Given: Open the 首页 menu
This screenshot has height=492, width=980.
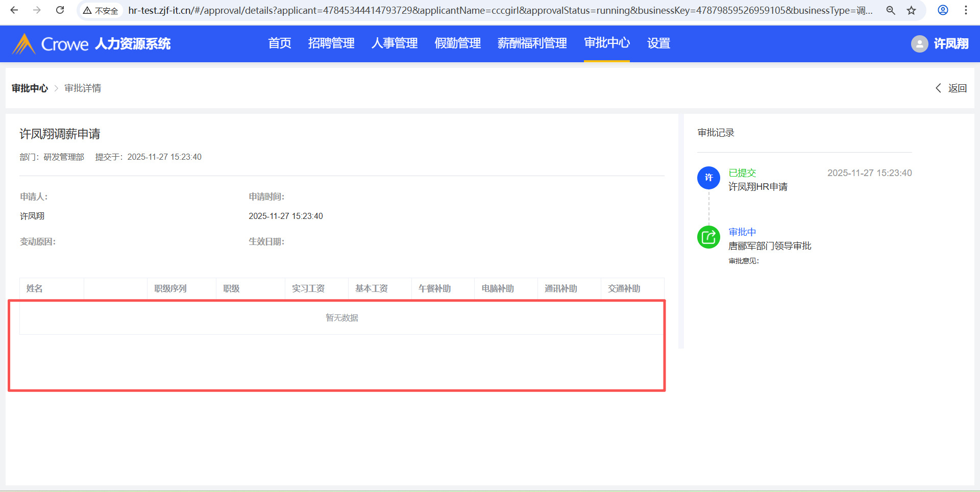Looking at the screenshot, I should coord(280,43).
